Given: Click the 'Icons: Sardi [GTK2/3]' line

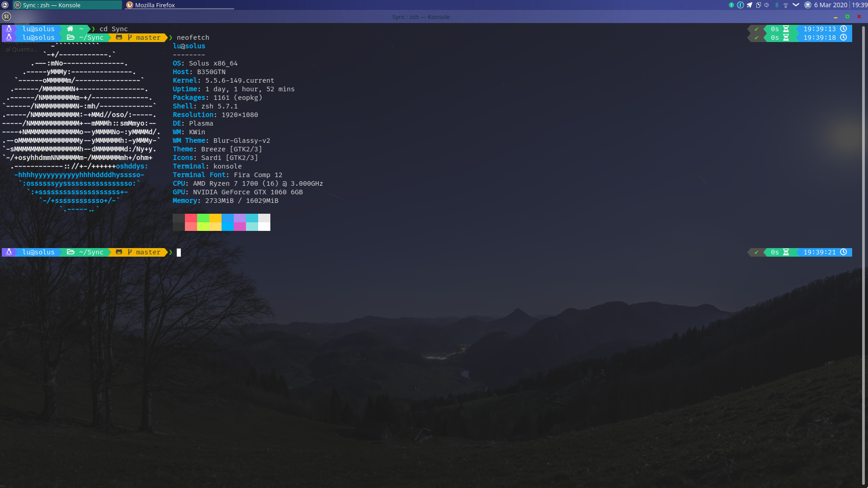Looking at the screenshot, I should (215, 158).
